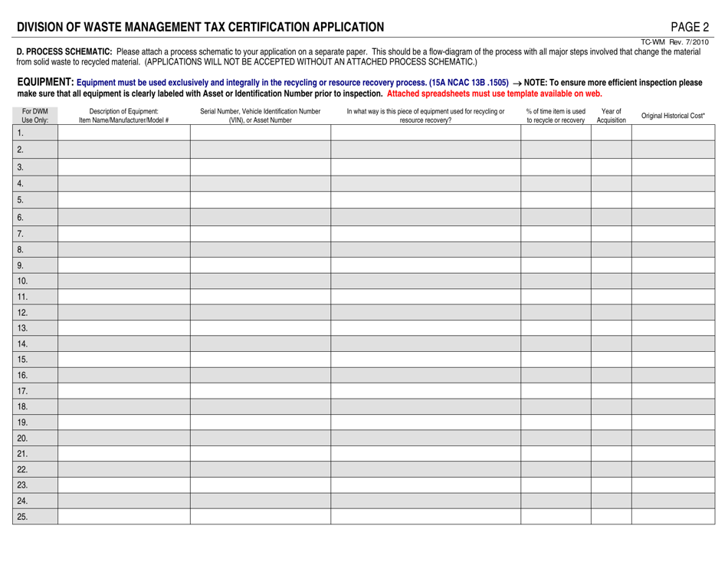728x562 pixels.
Task: Click the 'PAGE 2' label
Action: 690,27
